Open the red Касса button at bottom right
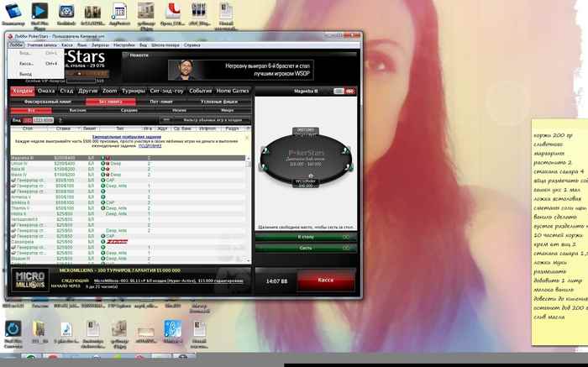The image size is (588, 367). (326, 280)
